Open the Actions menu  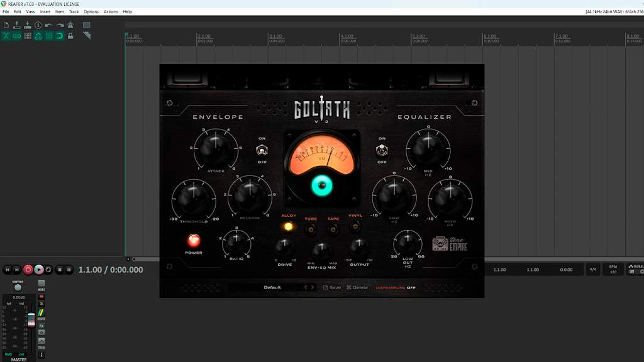click(111, 12)
